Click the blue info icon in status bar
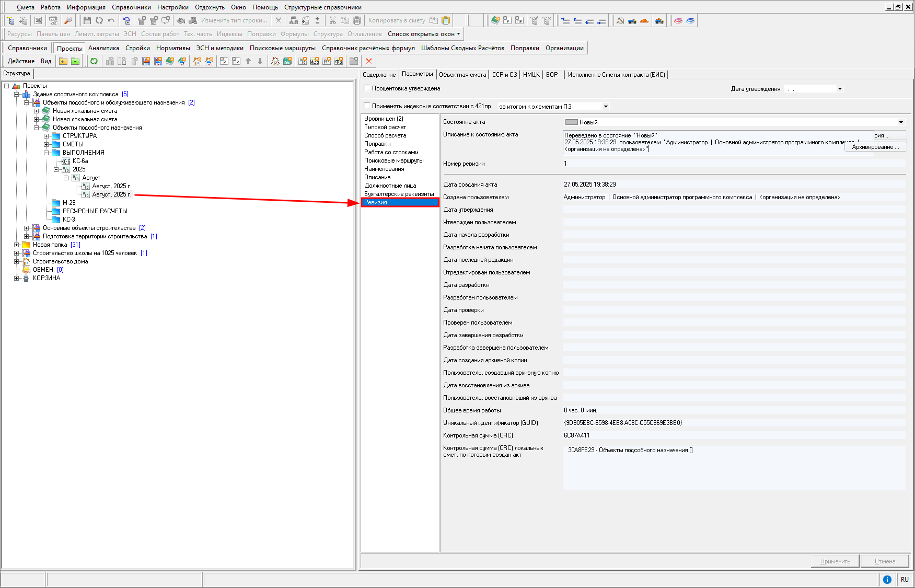The width and height of the screenshot is (915, 588). [x=887, y=579]
